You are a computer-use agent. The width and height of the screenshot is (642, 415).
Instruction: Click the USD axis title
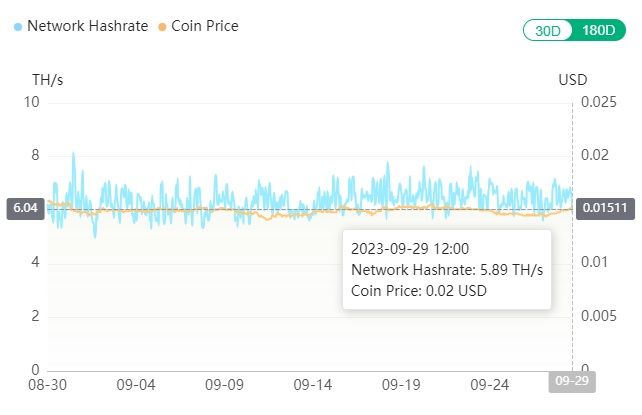[572, 80]
